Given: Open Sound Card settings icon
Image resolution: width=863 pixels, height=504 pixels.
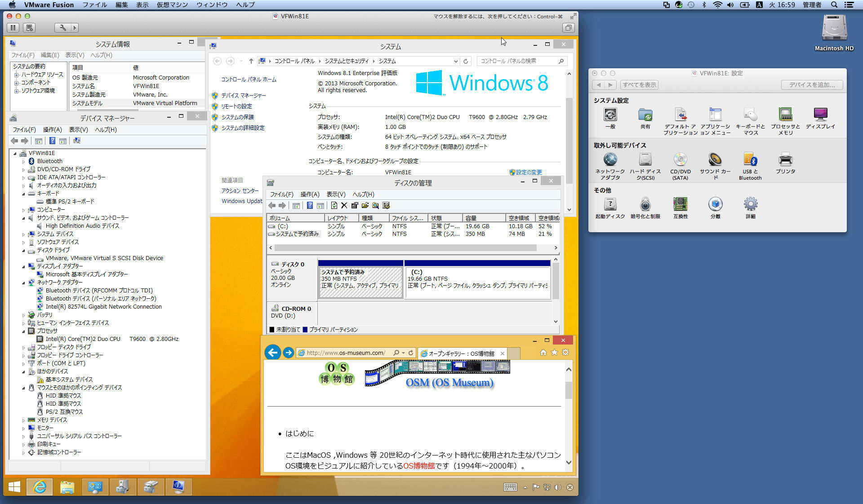Looking at the screenshot, I should click(715, 159).
